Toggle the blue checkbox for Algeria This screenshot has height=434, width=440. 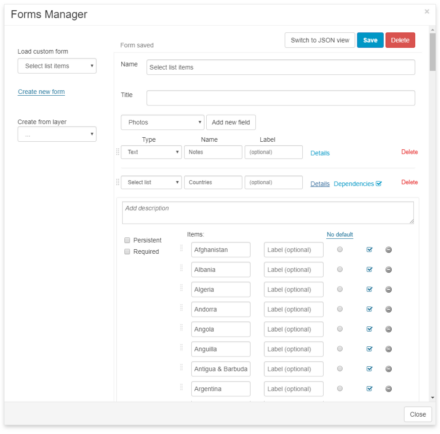click(369, 289)
